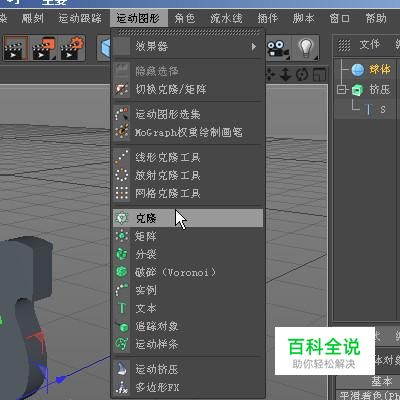
Task: Choose the 分裂 fracture object icon
Action: tap(121, 254)
